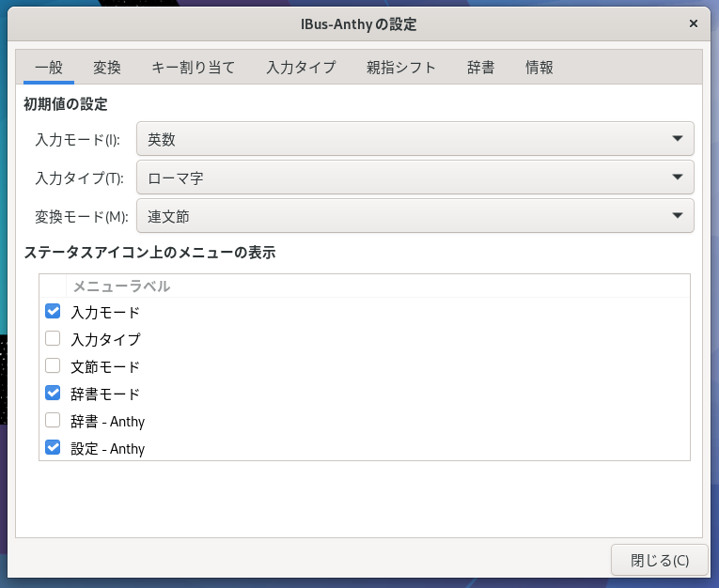Open the 辞書 tab
Image resolution: width=719 pixels, height=588 pixels.
click(480, 68)
